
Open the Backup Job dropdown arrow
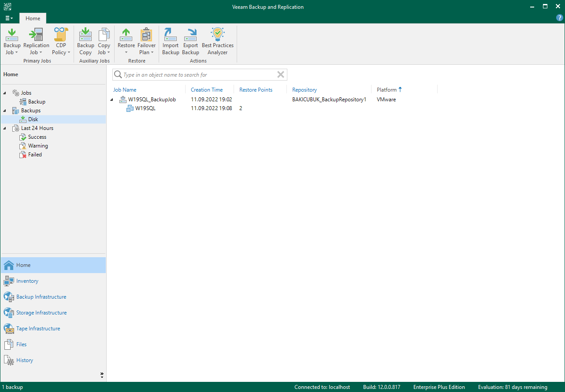(x=16, y=52)
